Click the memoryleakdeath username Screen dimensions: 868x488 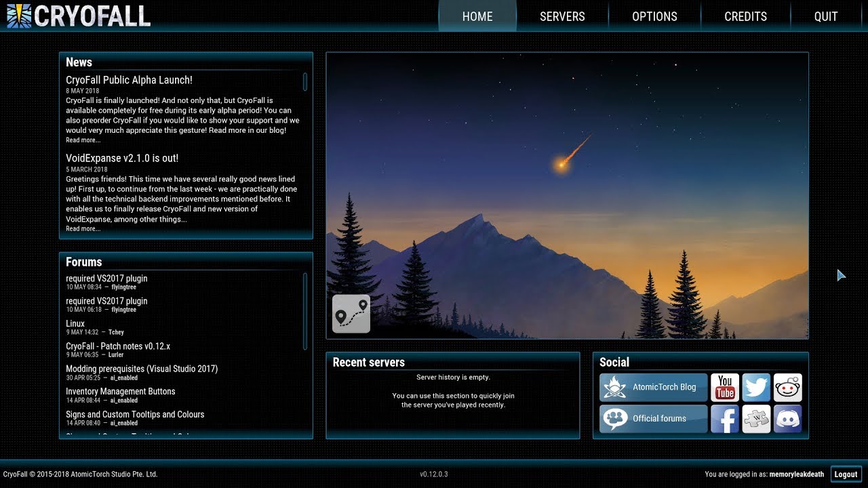click(797, 474)
